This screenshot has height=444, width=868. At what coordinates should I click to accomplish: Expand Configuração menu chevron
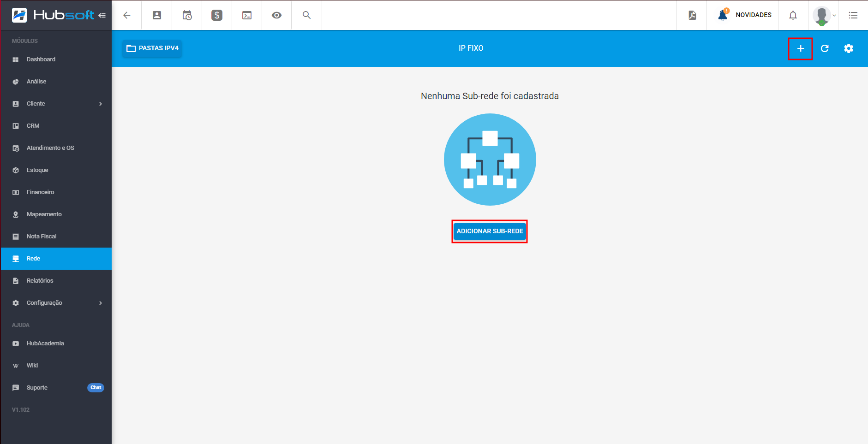click(x=101, y=303)
